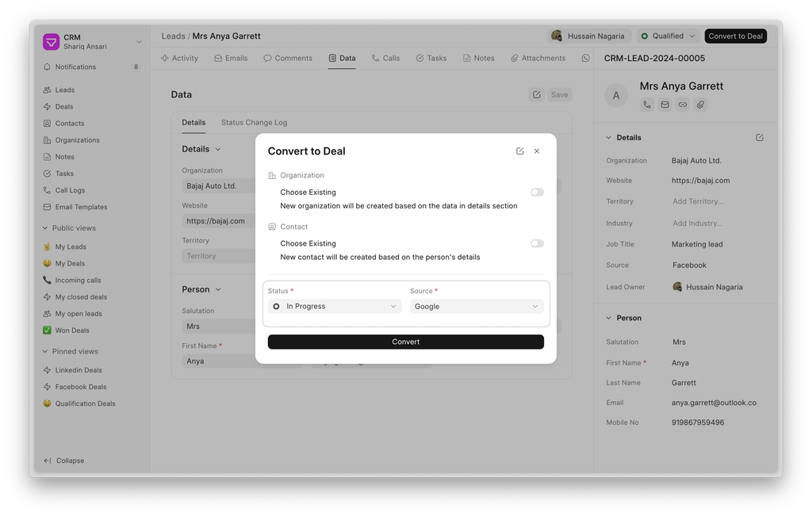Screen dimensions: 812x516
Task: Click the link icon in lead panel
Action: click(683, 105)
